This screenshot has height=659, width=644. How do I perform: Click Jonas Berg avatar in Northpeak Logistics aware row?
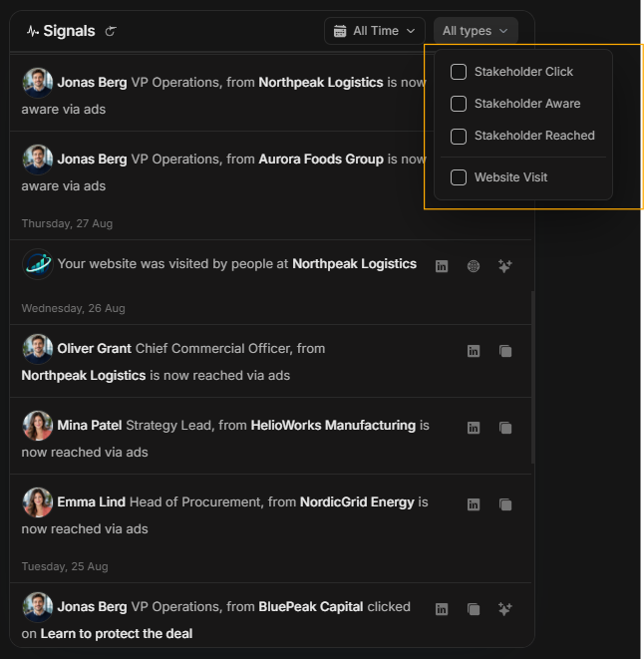(38, 83)
